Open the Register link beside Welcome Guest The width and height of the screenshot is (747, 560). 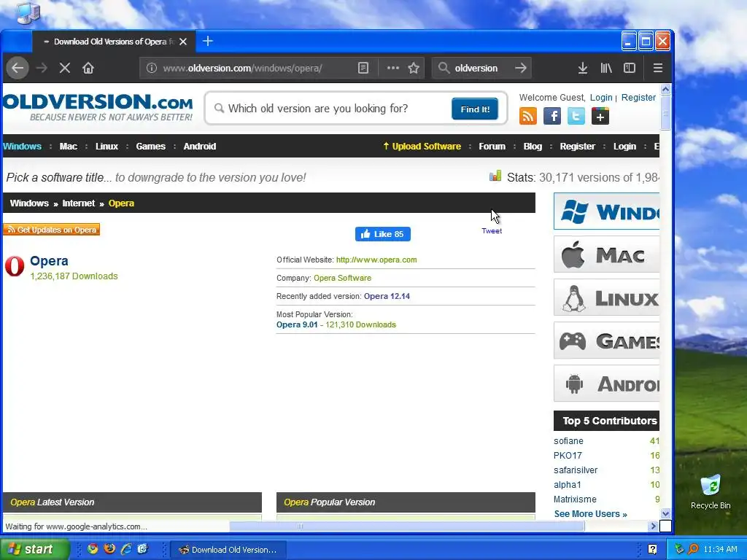(638, 97)
